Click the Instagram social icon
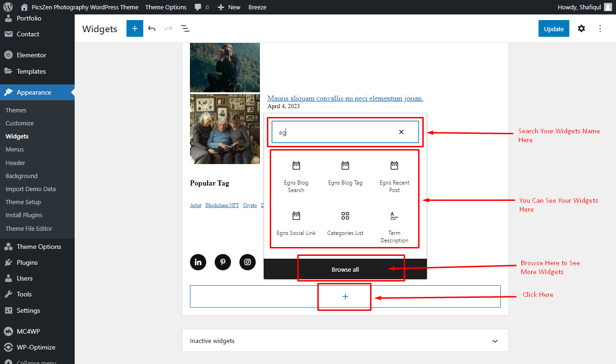 (x=247, y=262)
